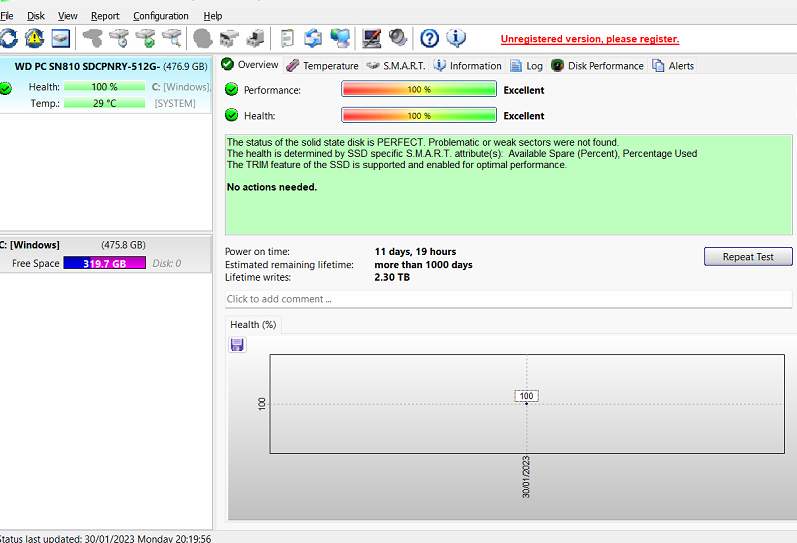Click the disk drives toolbar icon

[x=229, y=38]
